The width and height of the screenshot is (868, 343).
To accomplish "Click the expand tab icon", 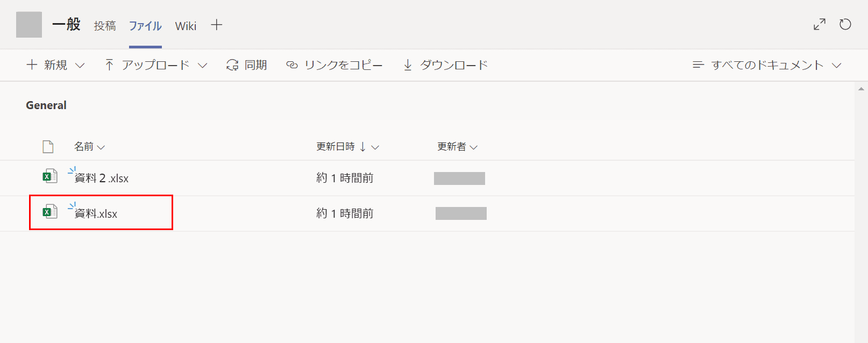I will (x=819, y=24).
